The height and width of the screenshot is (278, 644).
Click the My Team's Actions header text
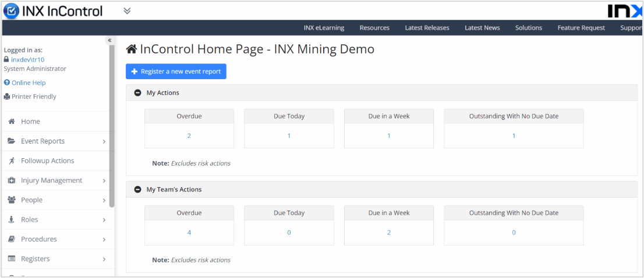(x=174, y=190)
